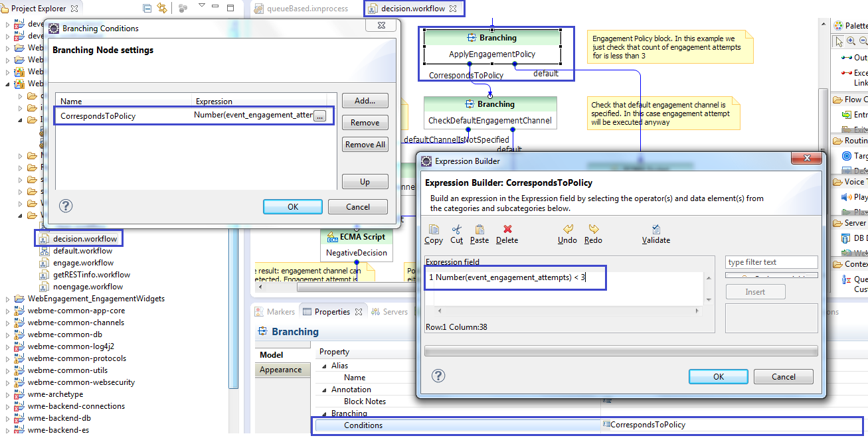Click the Undo arrow icon

click(567, 230)
